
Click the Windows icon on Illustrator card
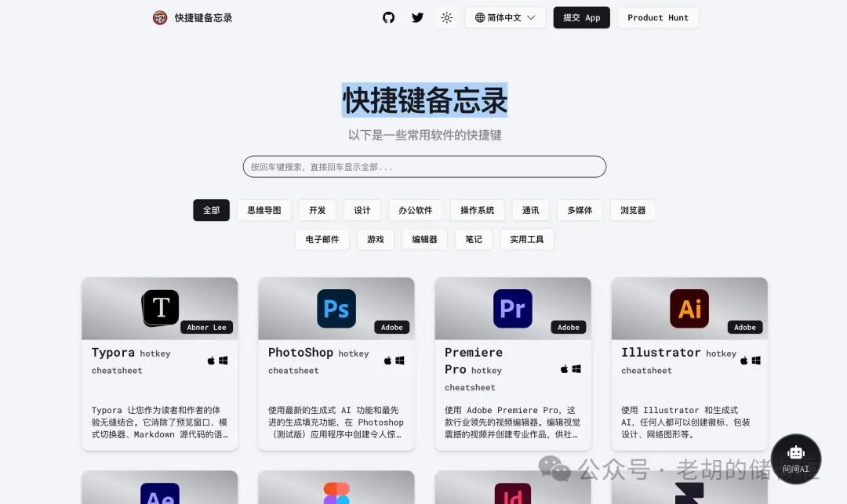pos(756,361)
